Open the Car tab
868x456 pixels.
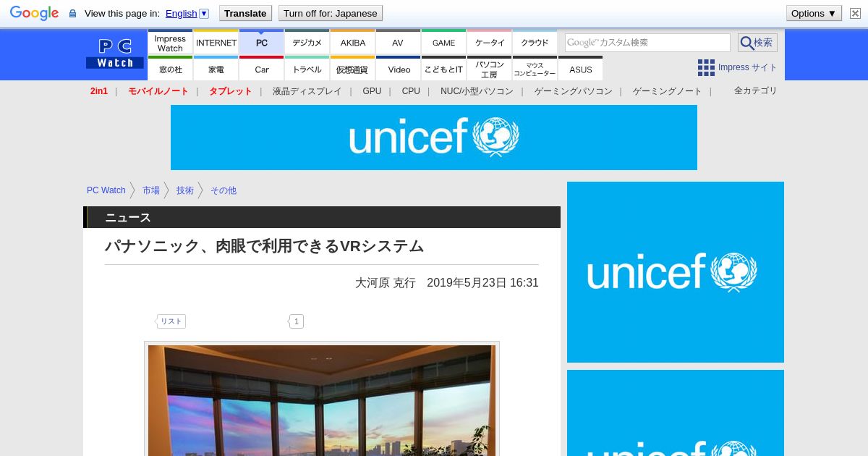pyautogui.click(x=262, y=69)
